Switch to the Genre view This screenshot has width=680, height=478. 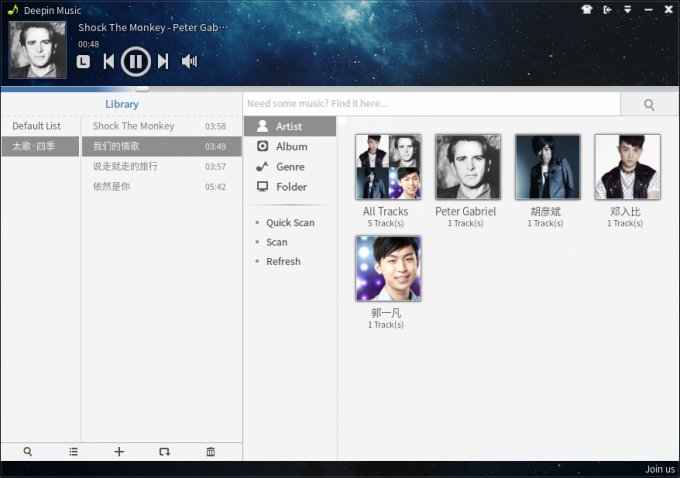coord(290,167)
